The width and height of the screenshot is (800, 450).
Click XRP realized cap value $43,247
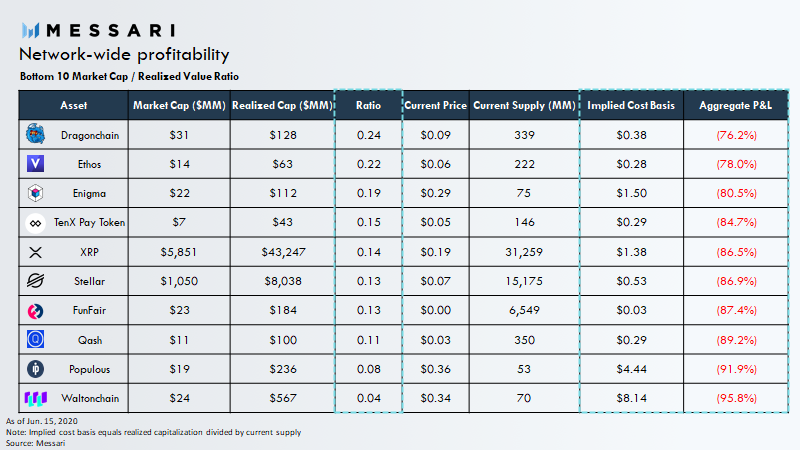click(x=283, y=252)
